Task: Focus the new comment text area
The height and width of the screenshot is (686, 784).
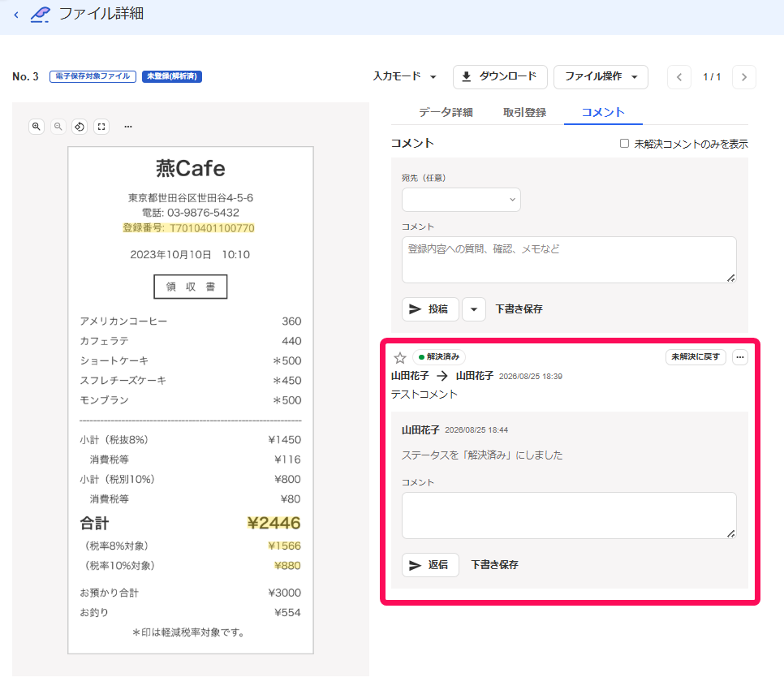Action: point(569,260)
